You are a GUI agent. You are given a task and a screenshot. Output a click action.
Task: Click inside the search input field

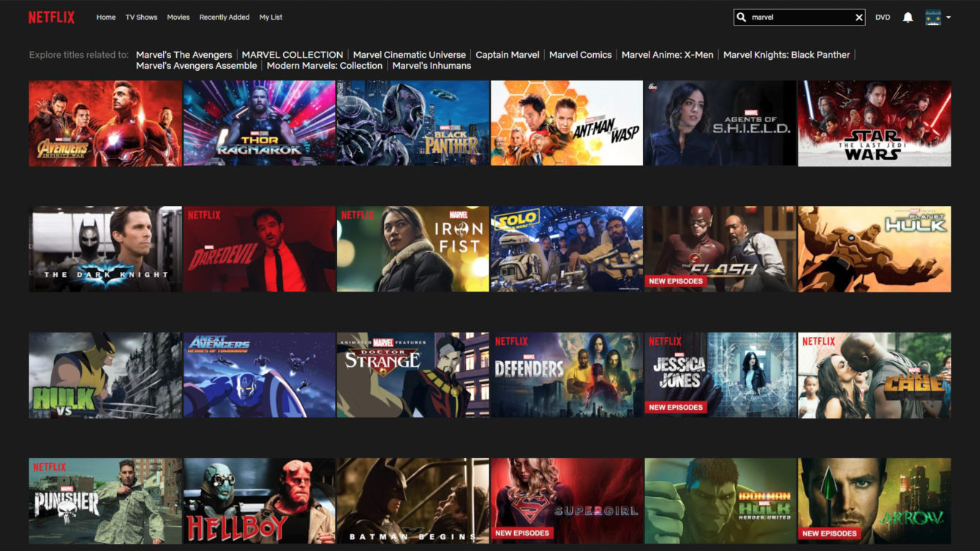[x=797, y=16]
